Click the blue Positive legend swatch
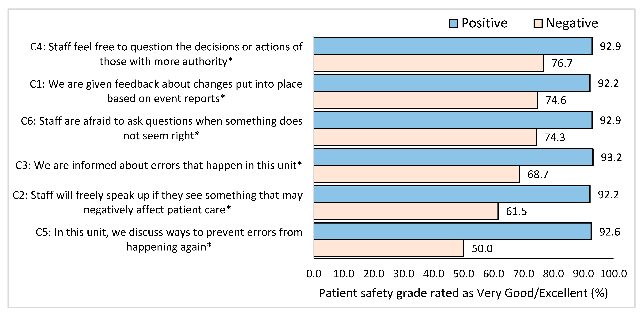 pyautogui.click(x=453, y=23)
